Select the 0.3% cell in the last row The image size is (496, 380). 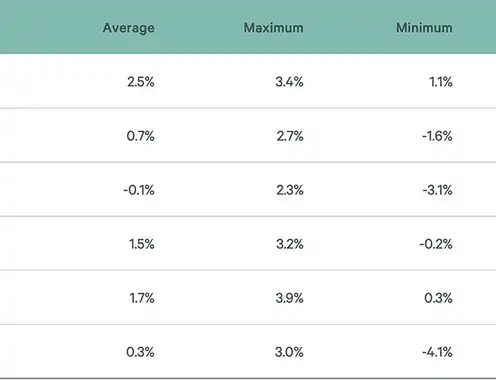[140, 352]
